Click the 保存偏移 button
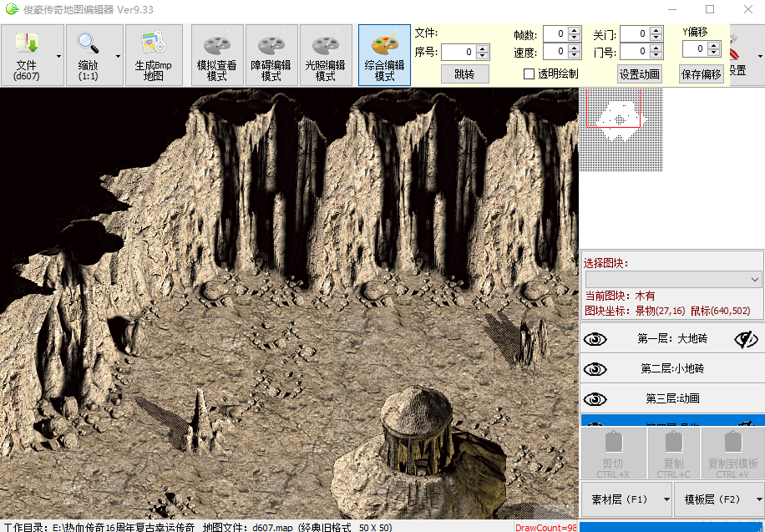 click(701, 74)
